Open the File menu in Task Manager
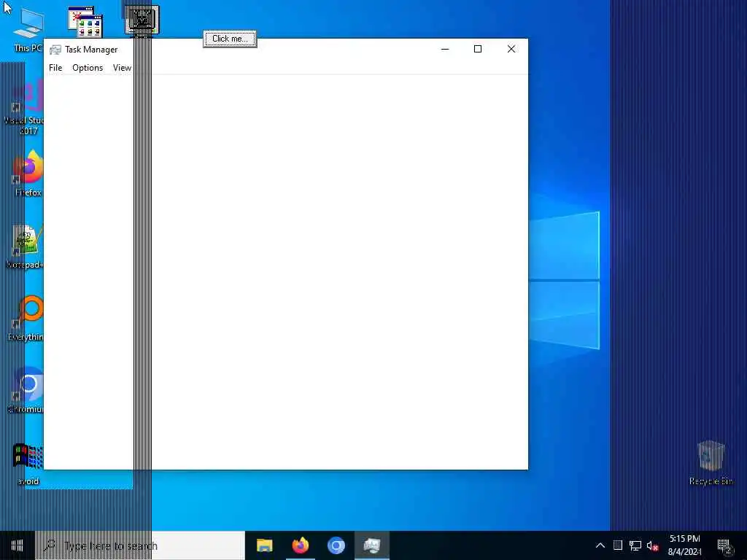Viewport: 747px width, 560px height. click(x=55, y=68)
